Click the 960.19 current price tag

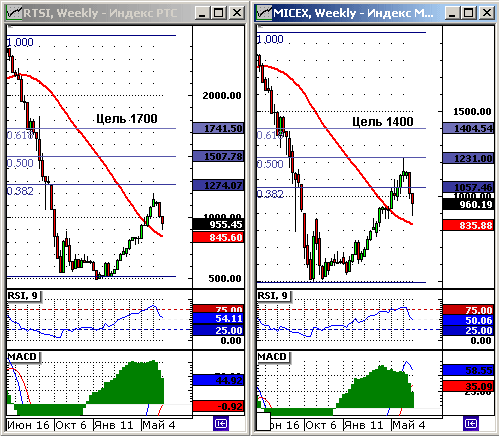pyautogui.click(x=468, y=204)
